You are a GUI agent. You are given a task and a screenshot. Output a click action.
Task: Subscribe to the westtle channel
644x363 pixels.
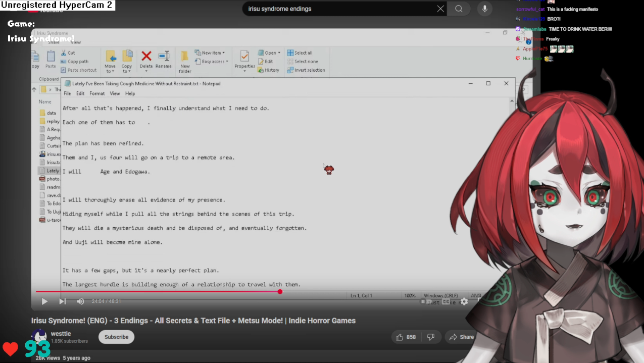pos(116,337)
